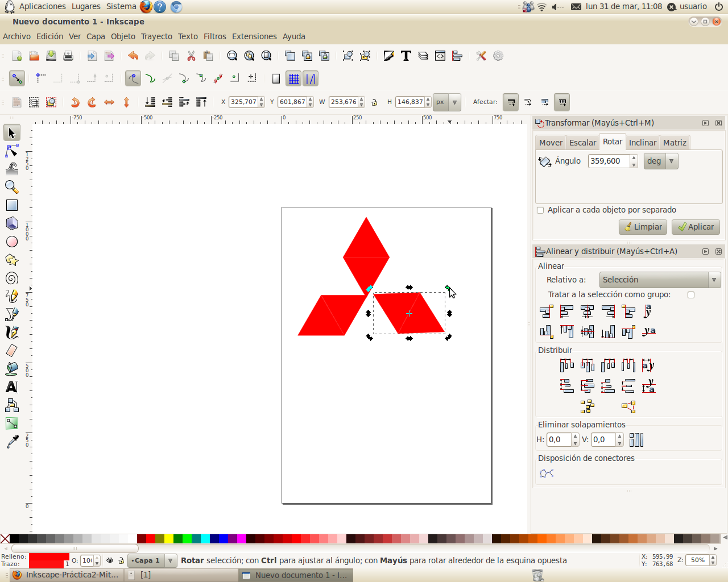Viewport: 728px width, 582px height.
Task: Pick the star and polygon tool
Action: (x=12, y=260)
